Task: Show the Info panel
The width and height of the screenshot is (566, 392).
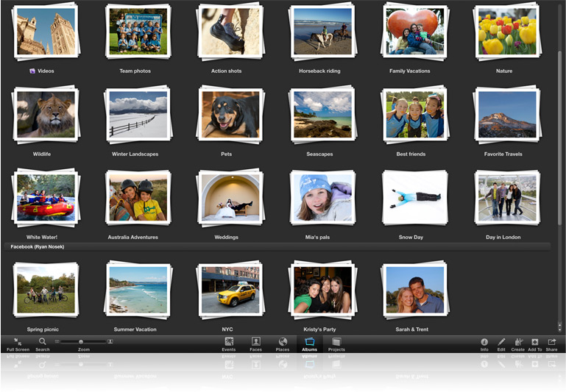Action: 484,344
